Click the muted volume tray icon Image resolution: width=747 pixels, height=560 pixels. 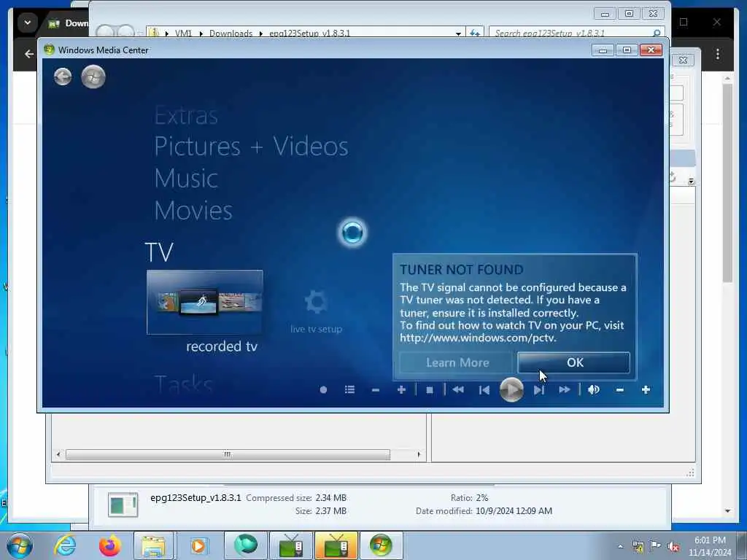[673, 547]
